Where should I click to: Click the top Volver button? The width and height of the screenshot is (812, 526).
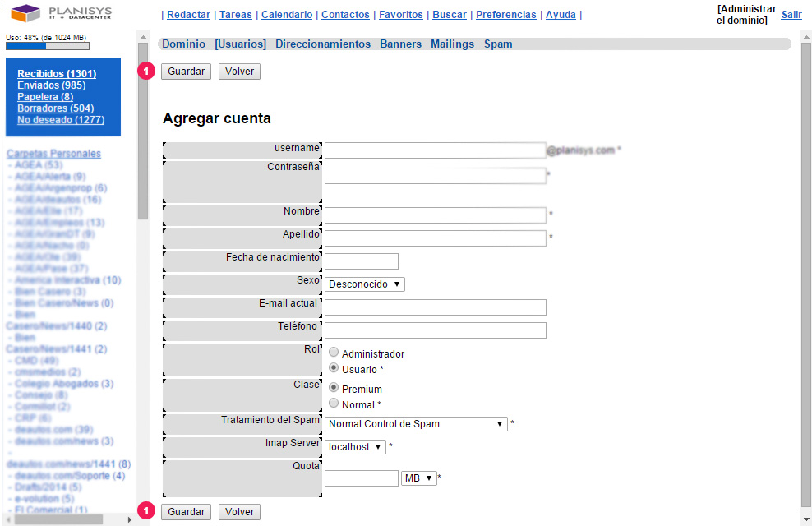click(x=239, y=72)
